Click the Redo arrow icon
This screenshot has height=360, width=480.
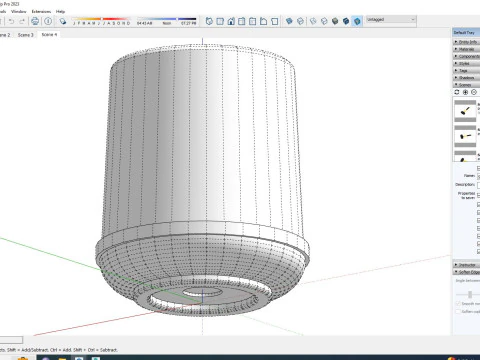click(x=22, y=21)
